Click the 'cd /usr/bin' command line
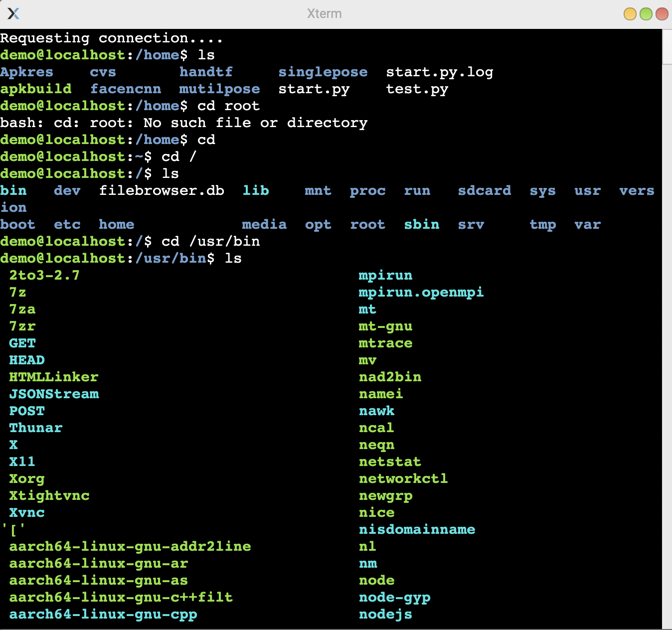The height and width of the screenshot is (630, 672). (x=130, y=241)
